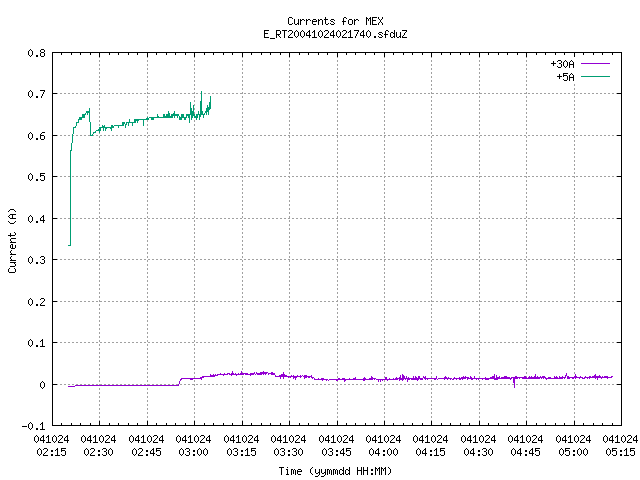Click the x-axis tick label 02:15

click(x=51, y=452)
